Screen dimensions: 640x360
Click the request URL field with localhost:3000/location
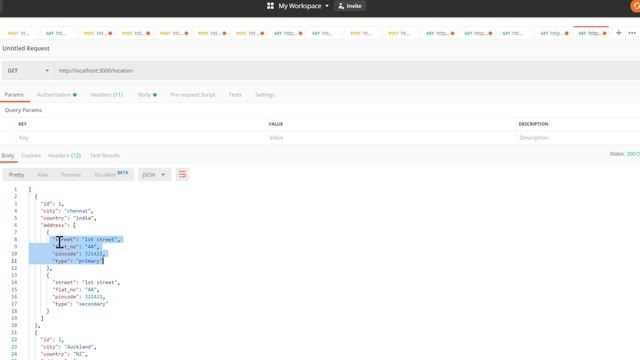coord(347,71)
